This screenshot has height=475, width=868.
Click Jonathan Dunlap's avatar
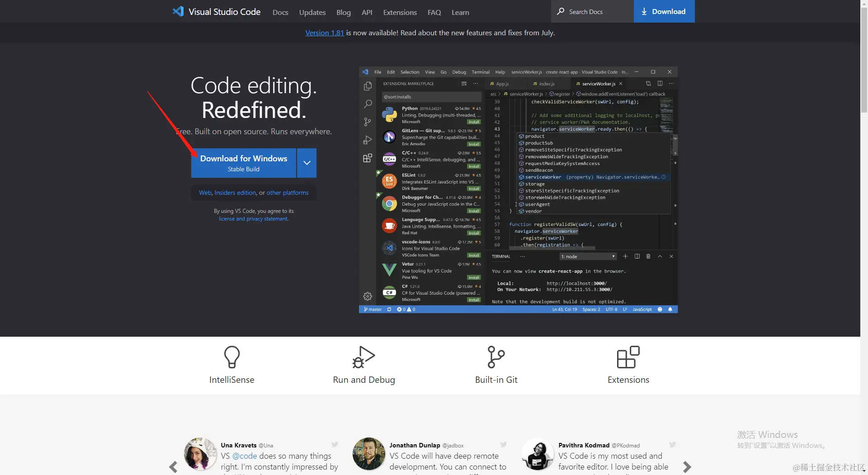(369, 454)
